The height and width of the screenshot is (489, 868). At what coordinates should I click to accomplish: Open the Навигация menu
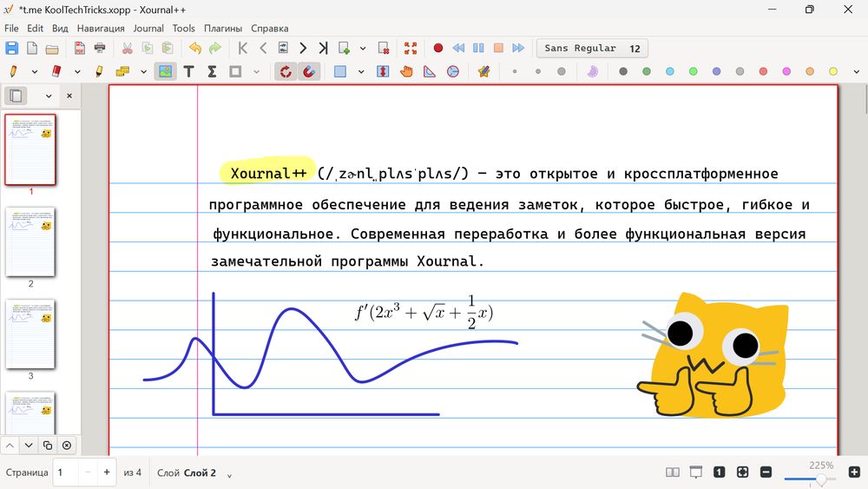point(101,29)
